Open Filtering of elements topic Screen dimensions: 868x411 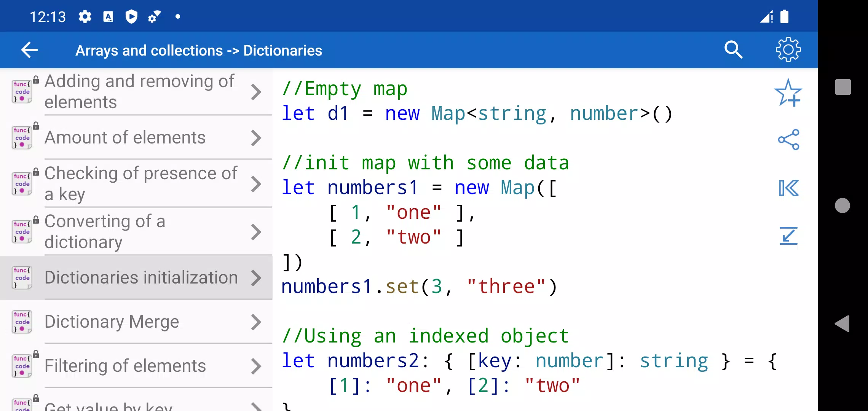(136, 366)
